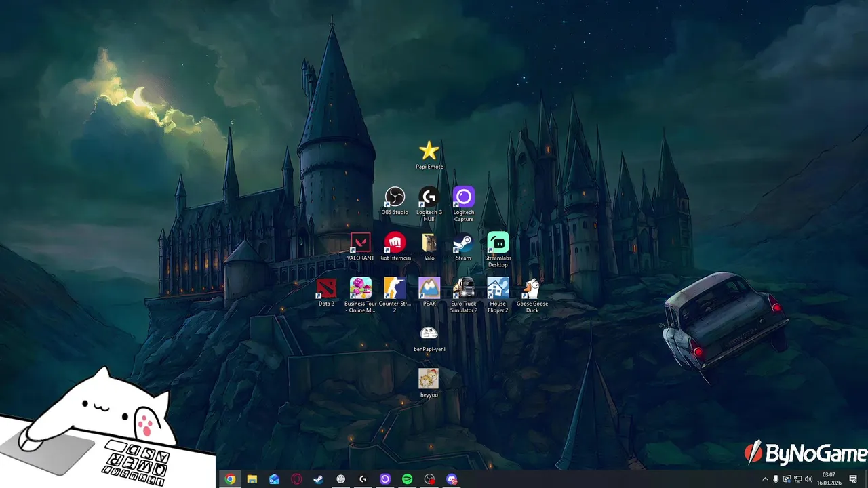Select the House Flipper 2 desktop icon
Image resolution: width=868 pixels, height=488 pixels.
tap(498, 295)
